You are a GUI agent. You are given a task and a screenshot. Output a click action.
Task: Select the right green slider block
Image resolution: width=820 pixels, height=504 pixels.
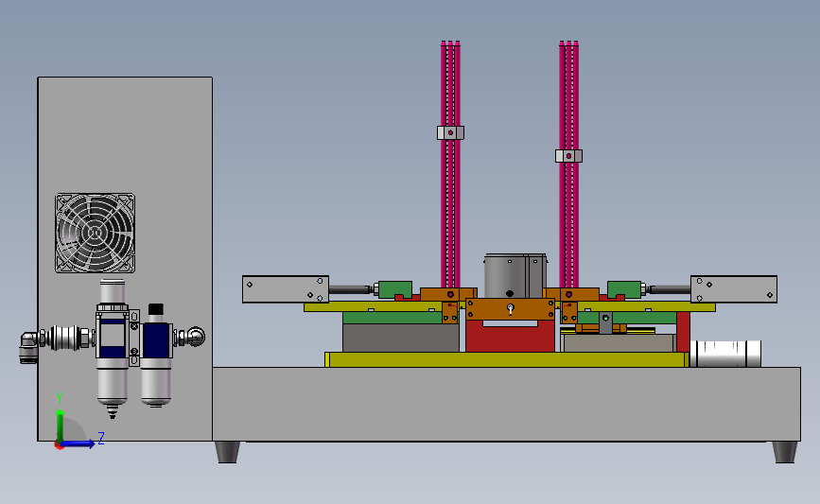point(624,289)
